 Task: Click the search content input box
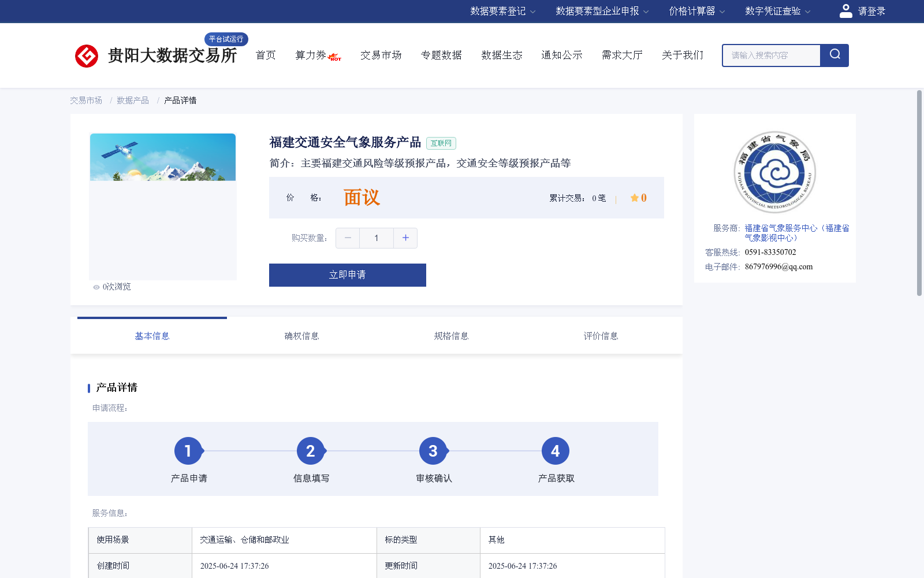tap(772, 55)
